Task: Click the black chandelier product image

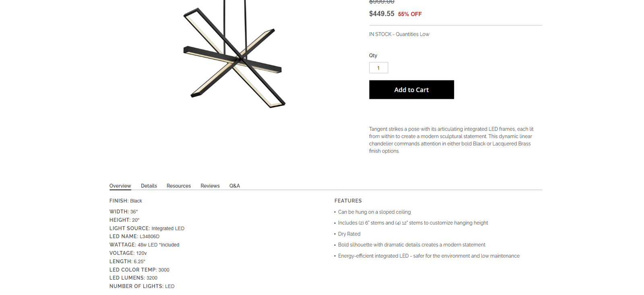Action: point(234,56)
